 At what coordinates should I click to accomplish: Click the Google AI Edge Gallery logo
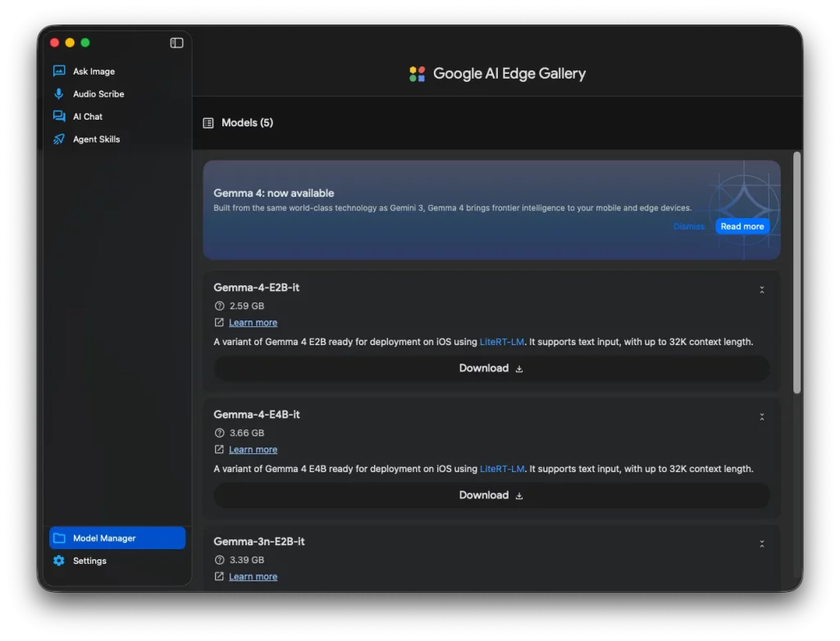pyautogui.click(x=418, y=74)
